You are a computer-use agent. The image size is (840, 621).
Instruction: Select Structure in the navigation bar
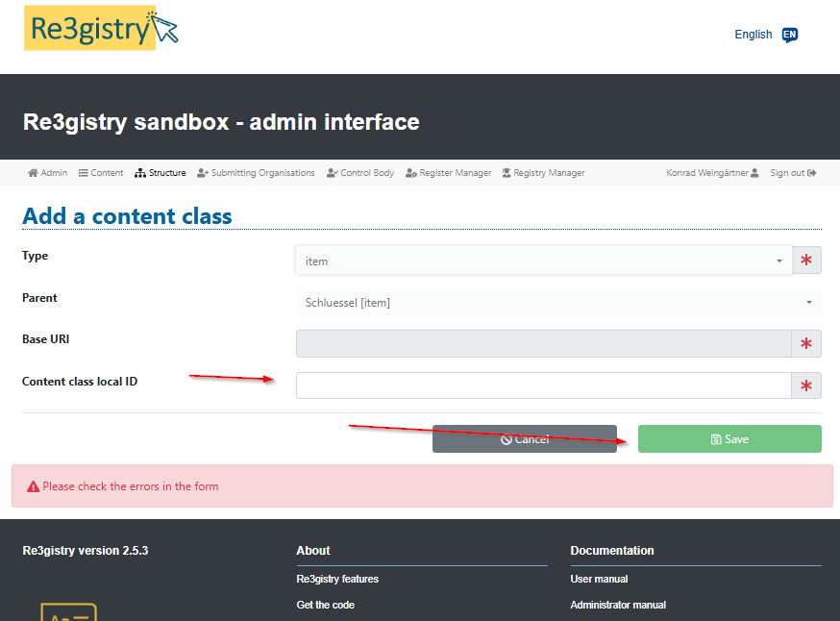pos(161,173)
